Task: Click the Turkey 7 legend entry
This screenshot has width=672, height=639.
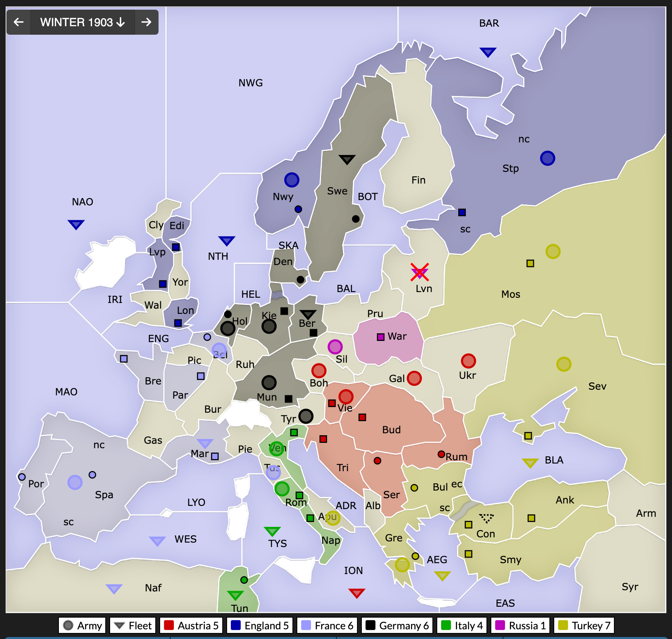Action: coord(584,626)
